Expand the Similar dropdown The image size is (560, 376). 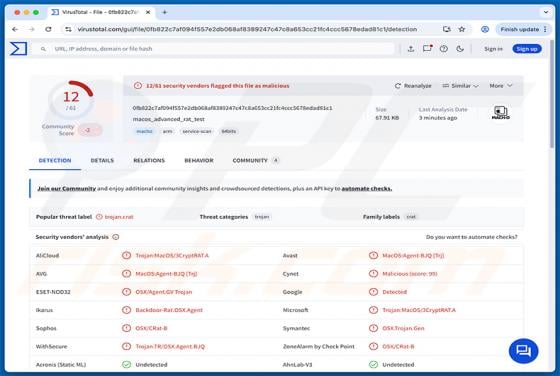click(x=460, y=86)
